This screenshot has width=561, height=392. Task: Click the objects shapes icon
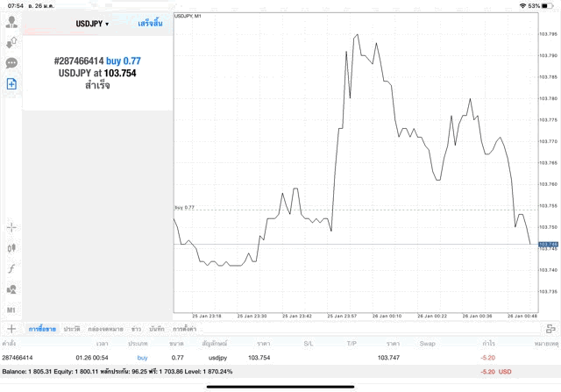tap(11, 289)
